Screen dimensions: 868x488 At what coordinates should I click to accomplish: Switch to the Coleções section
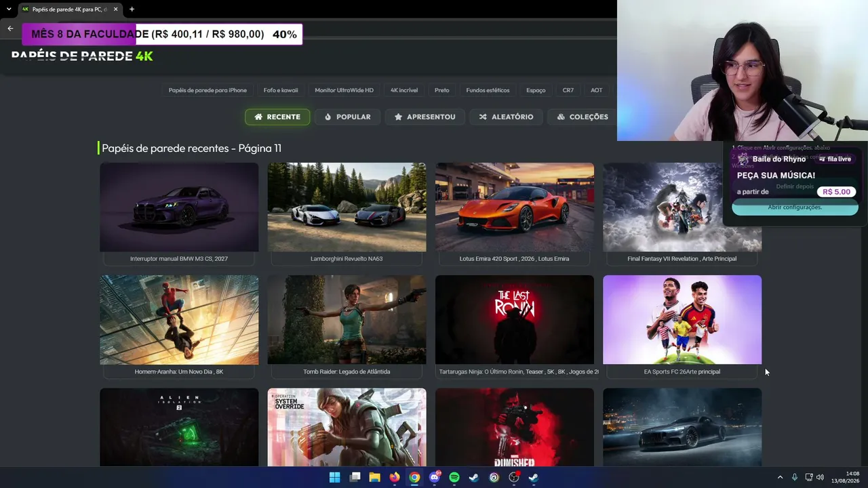pos(583,117)
